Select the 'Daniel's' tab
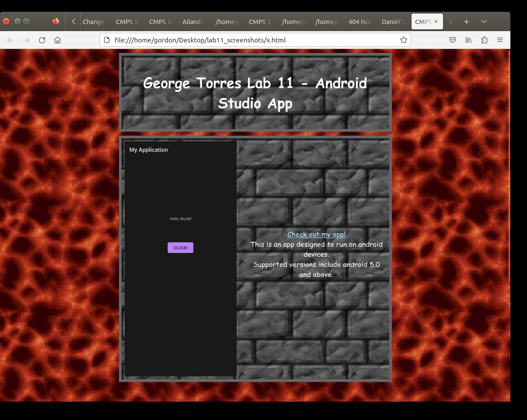 pos(393,21)
